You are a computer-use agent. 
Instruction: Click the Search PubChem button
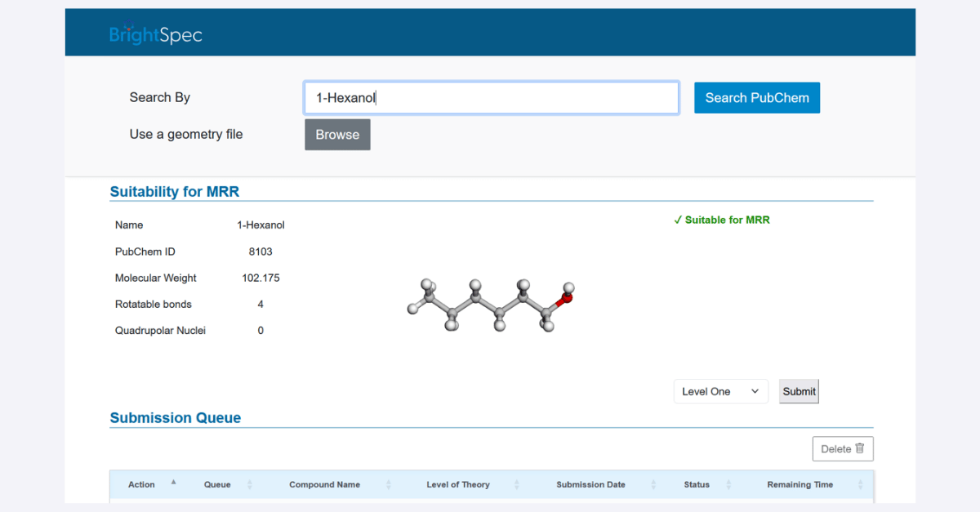(757, 98)
